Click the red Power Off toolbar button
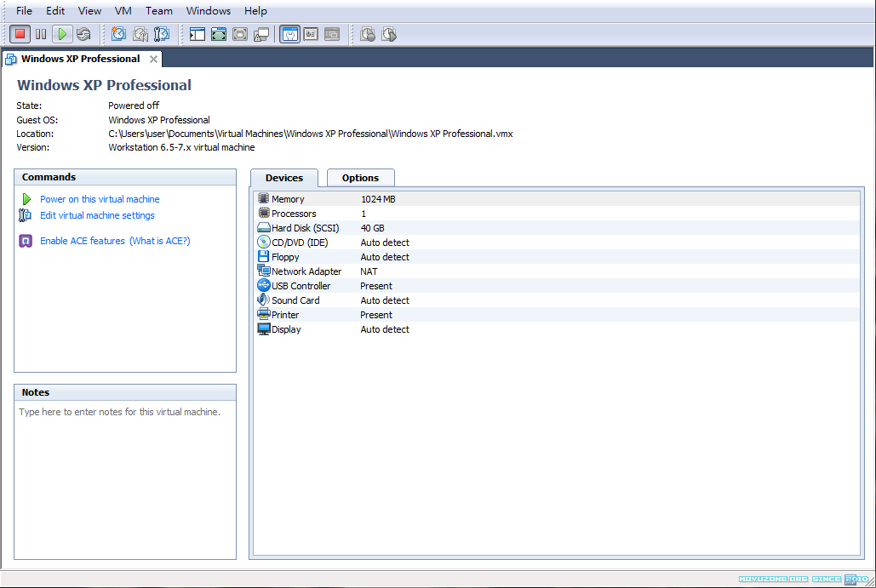 tap(20, 34)
